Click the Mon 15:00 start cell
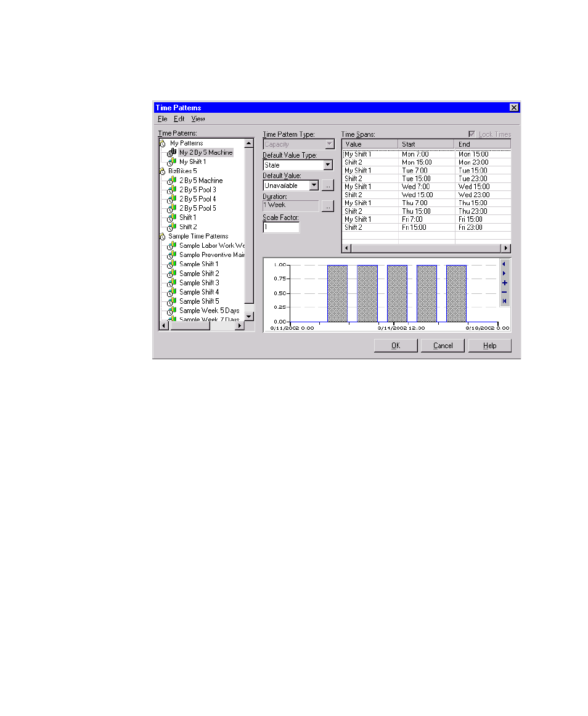The height and width of the screenshot is (716, 588). pyautogui.click(x=427, y=163)
